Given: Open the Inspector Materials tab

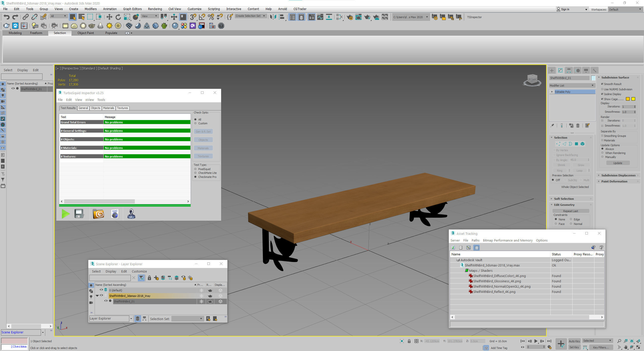Looking at the screenshot, I should [108, 108].
